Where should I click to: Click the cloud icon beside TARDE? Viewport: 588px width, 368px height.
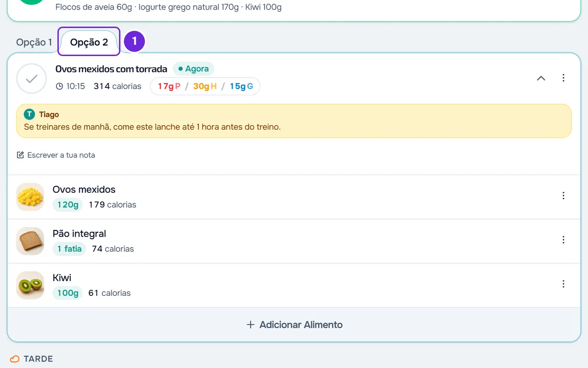(15, 359)
